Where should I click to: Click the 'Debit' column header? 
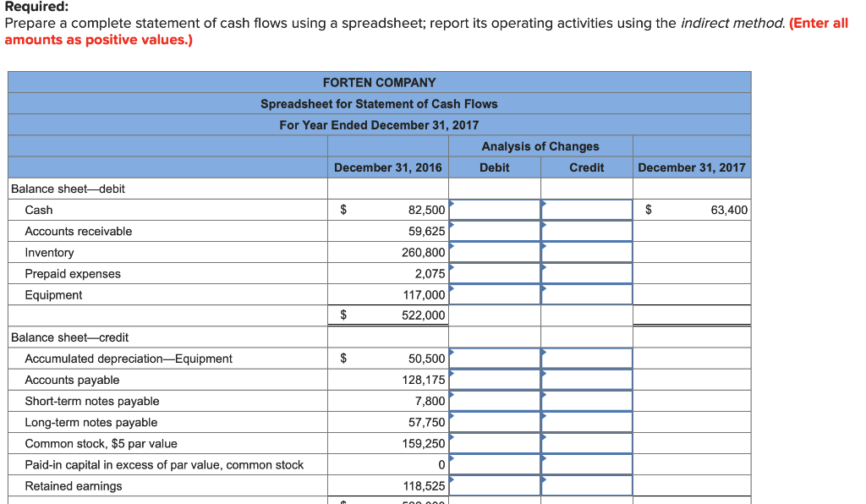pyautogui.click(x=494, y=167)
